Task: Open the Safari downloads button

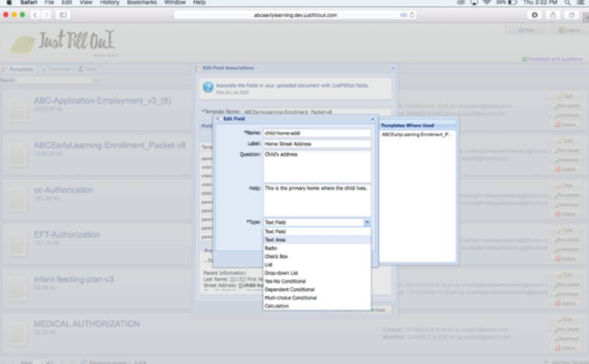Action: click(535, 15)
